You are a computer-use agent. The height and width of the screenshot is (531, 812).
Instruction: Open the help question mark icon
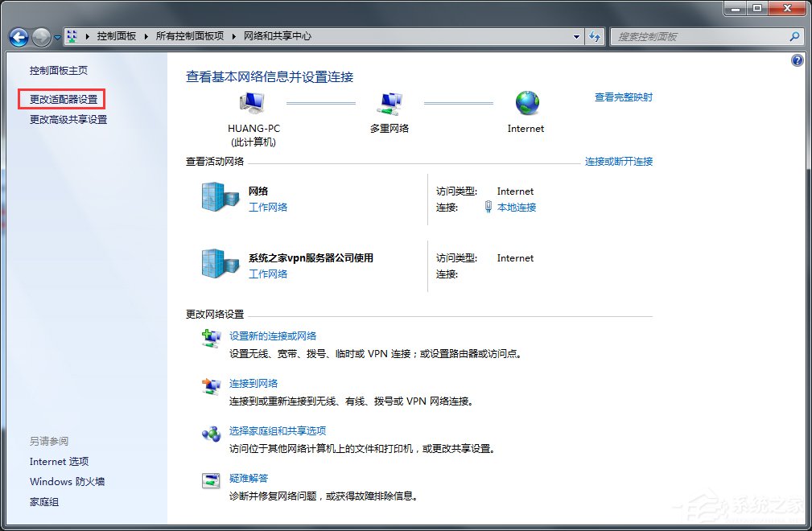(x=797, y=60)
